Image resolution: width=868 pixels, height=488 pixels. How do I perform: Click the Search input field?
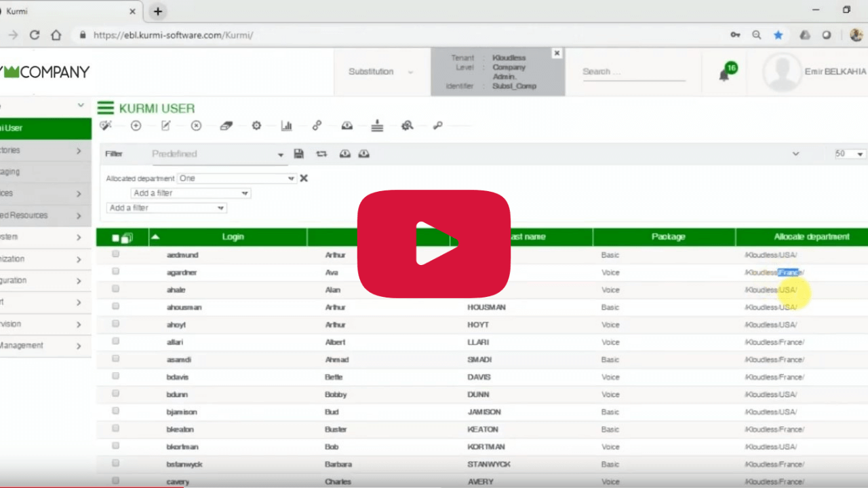coord(633,72)
